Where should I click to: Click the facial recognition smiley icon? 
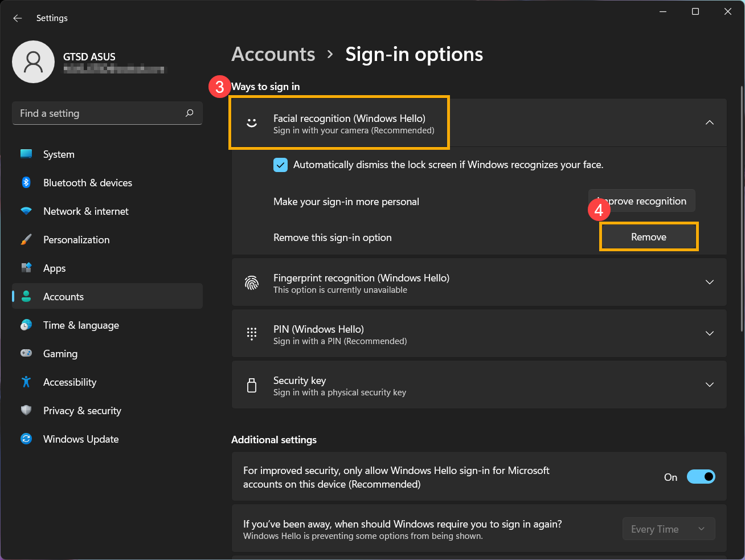252,122
